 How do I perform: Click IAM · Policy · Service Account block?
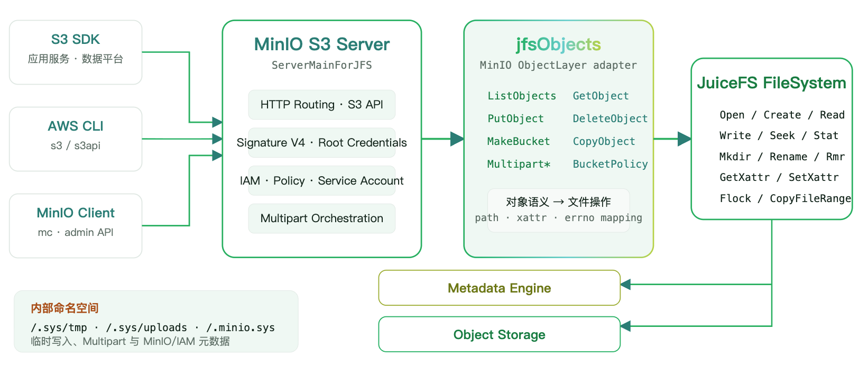coord(322,181)
